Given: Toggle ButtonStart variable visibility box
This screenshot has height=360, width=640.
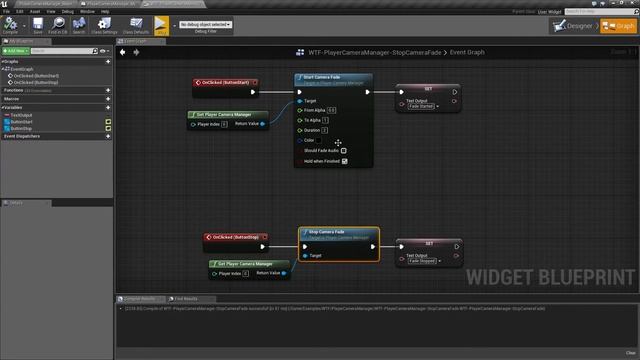Looking at the screenshot, I should tap(108, 122).
